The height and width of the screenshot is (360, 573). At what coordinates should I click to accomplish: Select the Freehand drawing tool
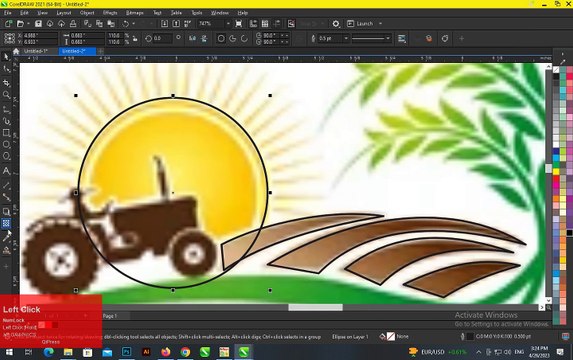tap(6, 109)
